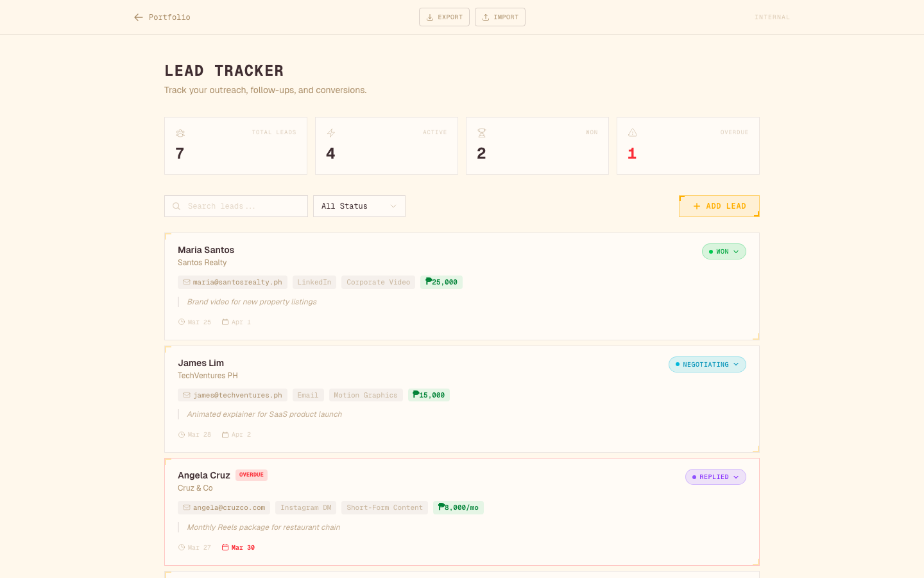Click the clock icon beside Mar 27

pos(182,548)
